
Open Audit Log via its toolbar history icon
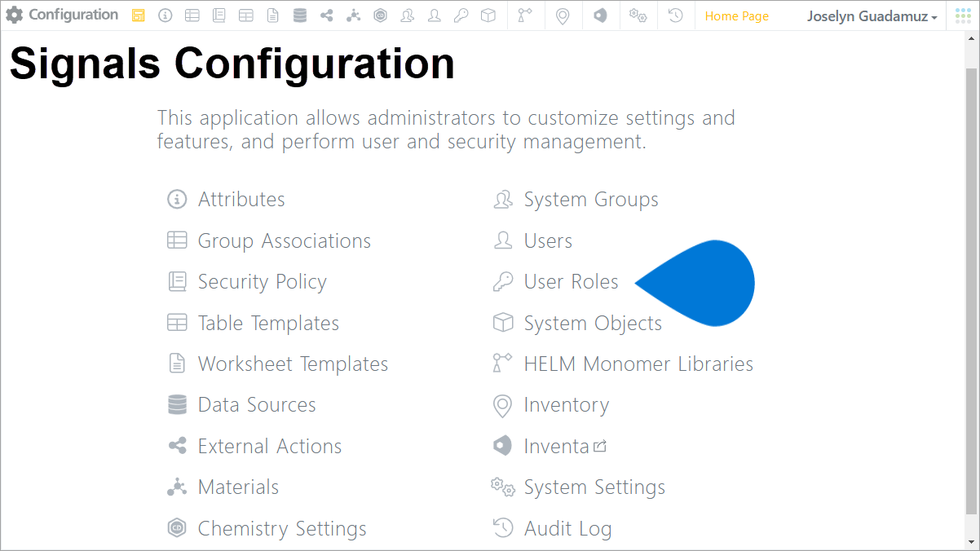pyautogui.click(x=676, y=15)
